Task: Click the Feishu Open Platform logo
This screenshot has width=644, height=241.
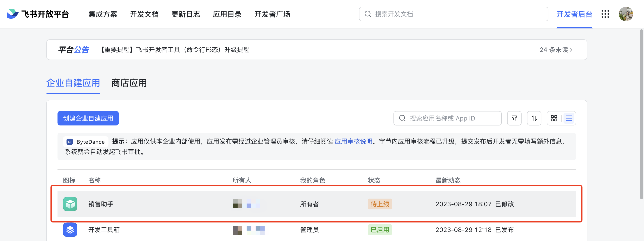Action: (x=38, y=14)
